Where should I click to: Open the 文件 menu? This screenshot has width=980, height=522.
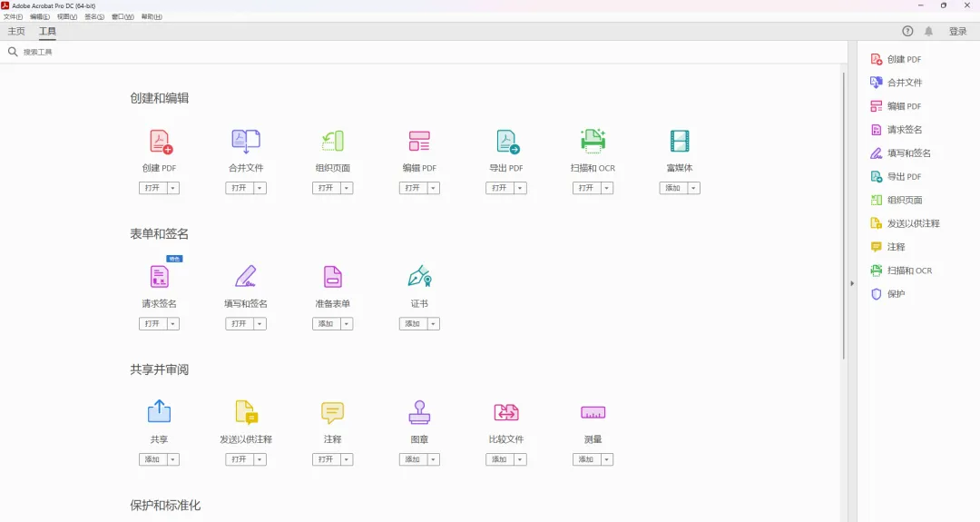click(13, 17)
